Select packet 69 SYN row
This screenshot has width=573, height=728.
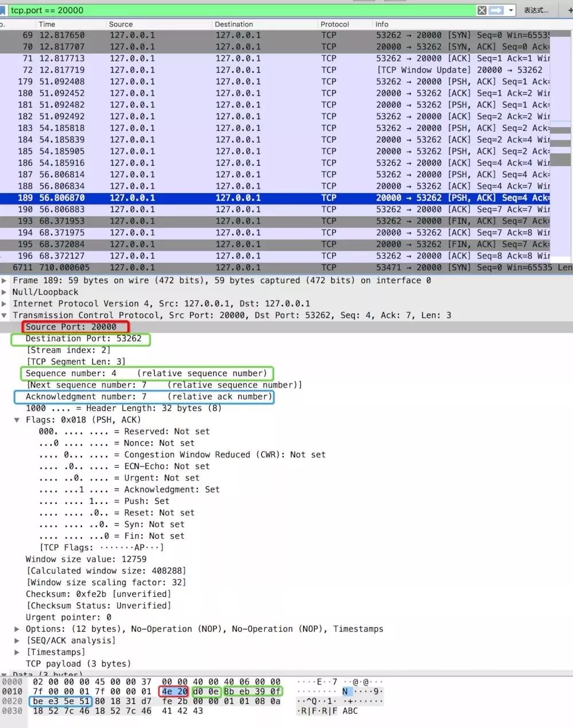coord(275,35)
